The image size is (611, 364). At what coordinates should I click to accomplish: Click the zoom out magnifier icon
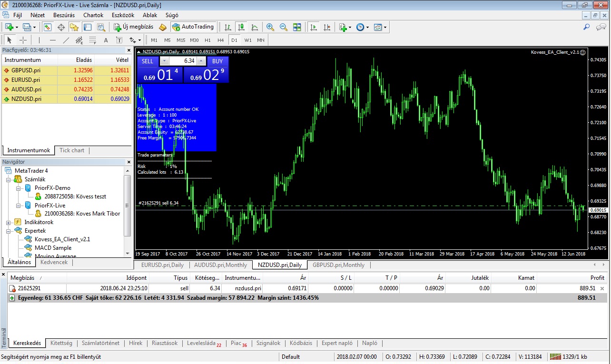(x=284, y=27)
